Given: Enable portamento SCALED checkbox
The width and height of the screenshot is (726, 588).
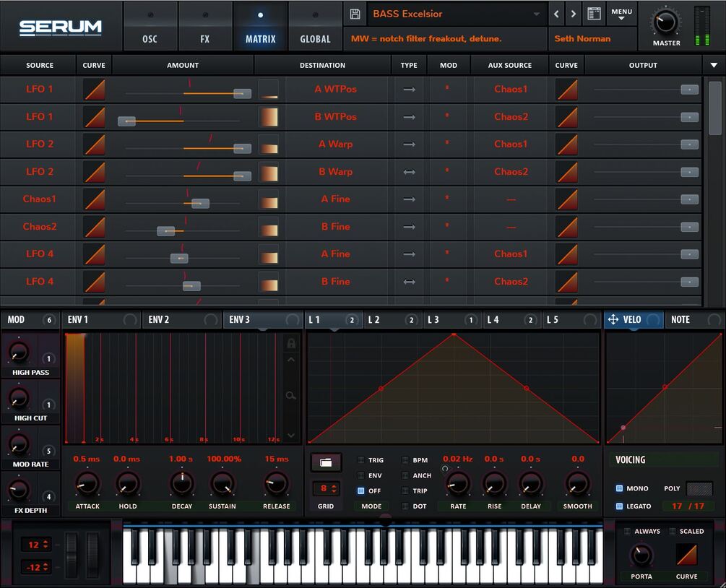Looking at the screenshot, I should pyautogui.click(x=673, y=531).
